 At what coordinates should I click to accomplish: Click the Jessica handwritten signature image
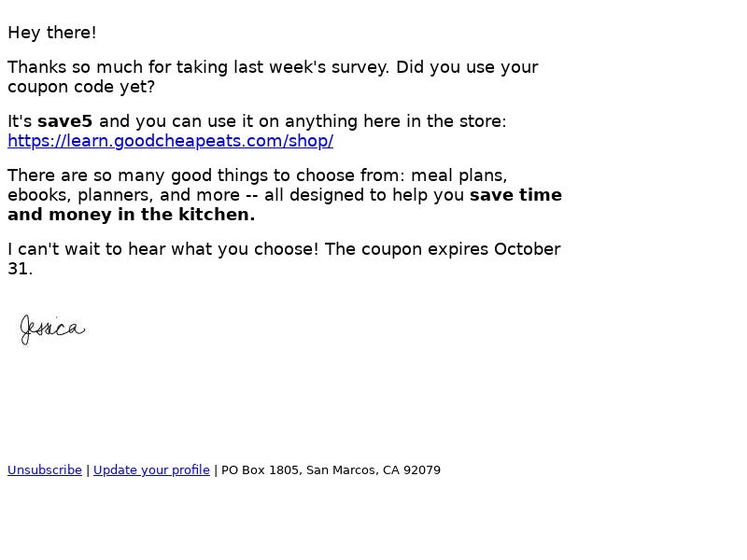point(52,329)
